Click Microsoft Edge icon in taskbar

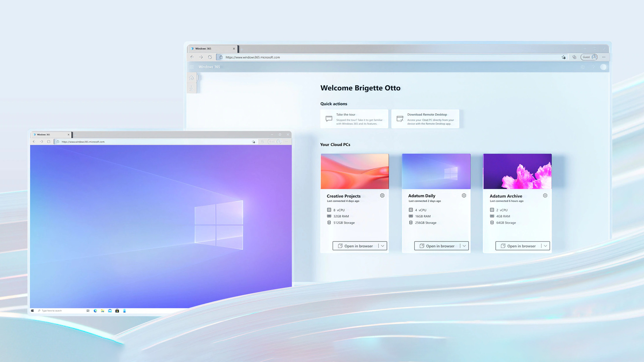coord(95,311)
